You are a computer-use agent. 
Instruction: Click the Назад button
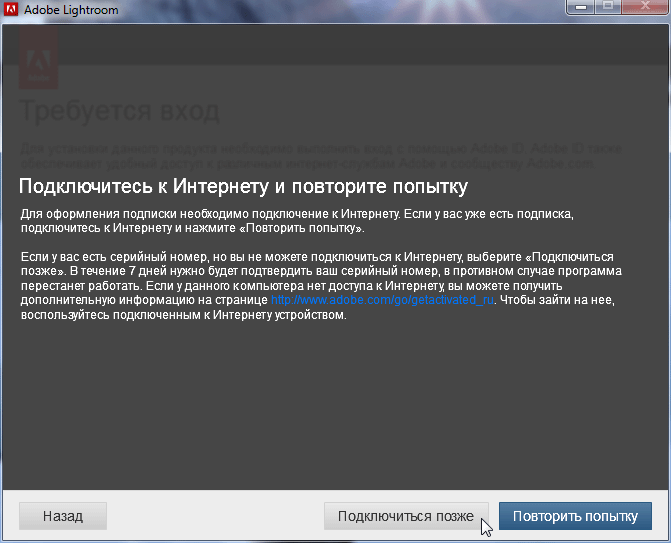(63, 516)
